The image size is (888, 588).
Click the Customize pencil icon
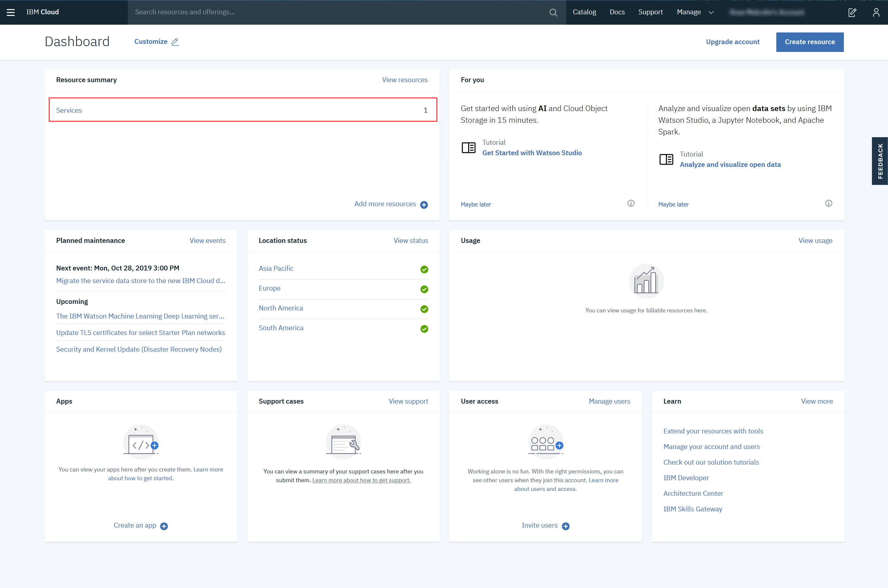[175, 42]
